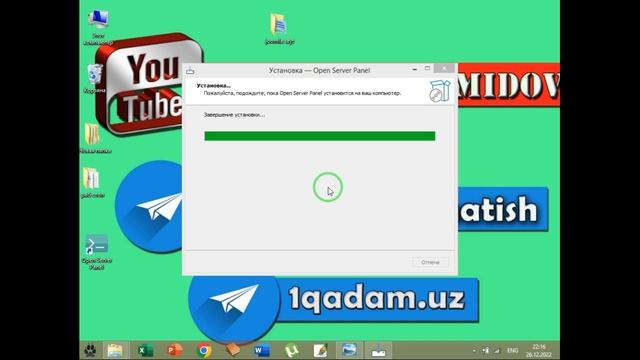Launch Word from the taskbar
This screenshot has width=640, height=360.
point(262,350)
